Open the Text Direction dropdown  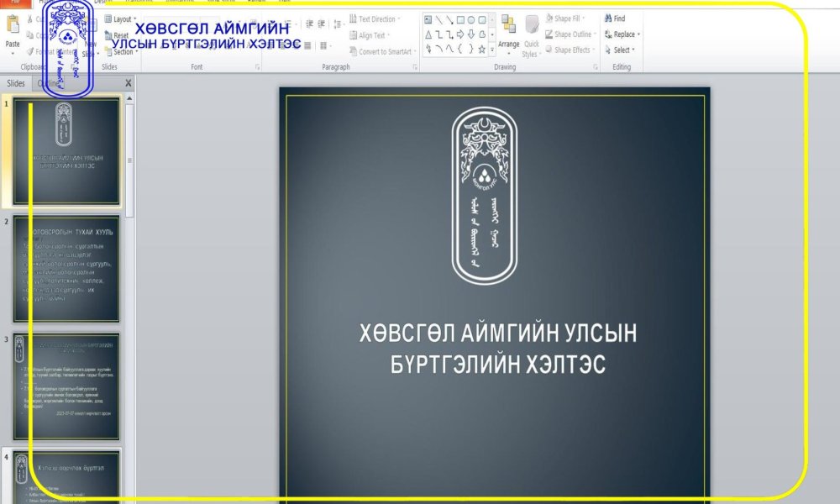point(375,19)
